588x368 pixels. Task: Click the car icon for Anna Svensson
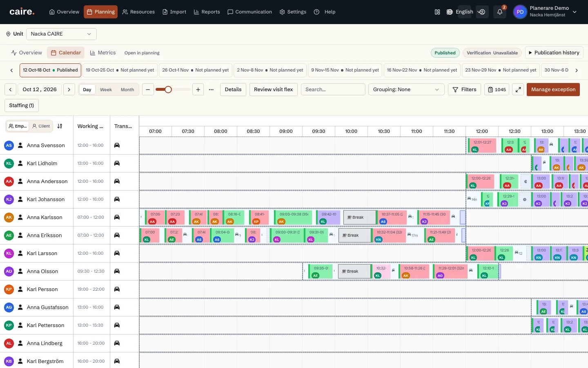coord(117,145)
